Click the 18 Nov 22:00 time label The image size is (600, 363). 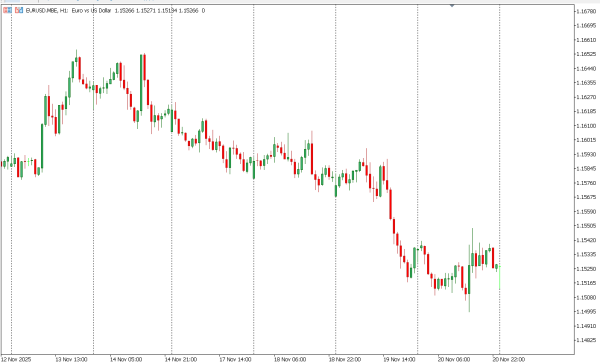345,360
